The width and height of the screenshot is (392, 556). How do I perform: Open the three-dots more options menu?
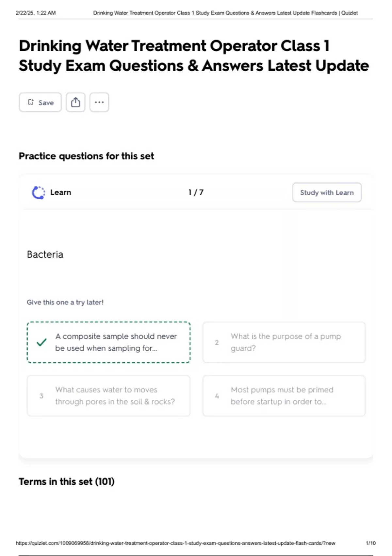point(99,102)
